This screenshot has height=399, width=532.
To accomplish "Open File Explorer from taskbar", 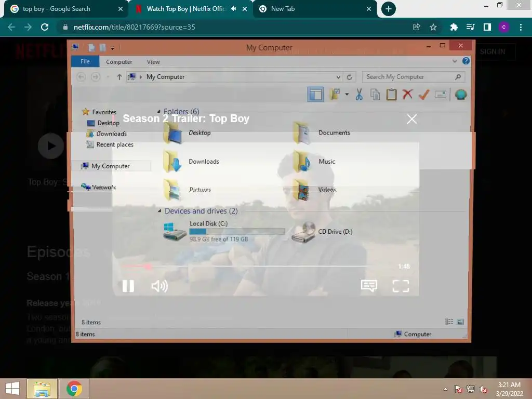I will (x=42, y=389).
